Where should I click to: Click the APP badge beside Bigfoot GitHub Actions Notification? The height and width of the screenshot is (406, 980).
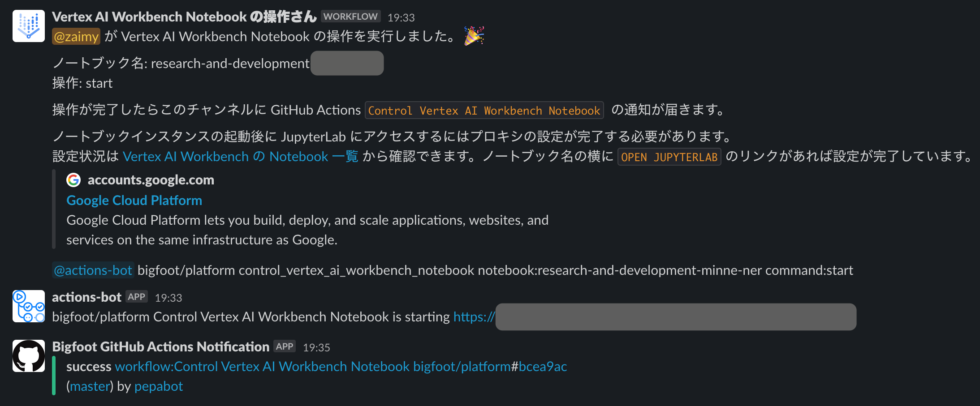coord(285,346)
